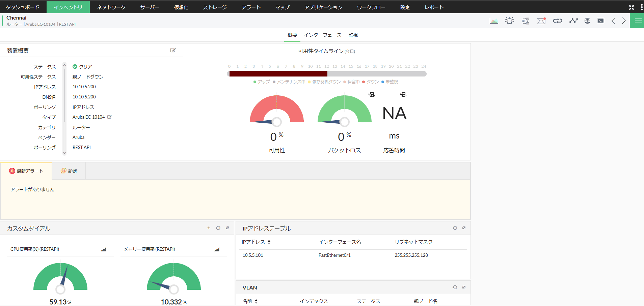Open the globe browse icon

pyautogui.click(x=588, y=21)
